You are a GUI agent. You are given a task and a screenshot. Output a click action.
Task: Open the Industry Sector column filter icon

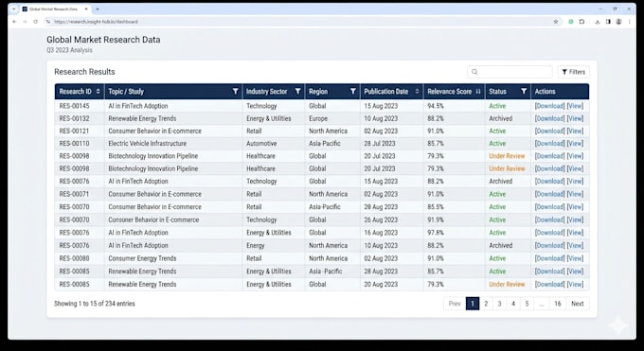click(x=297, y=91)
